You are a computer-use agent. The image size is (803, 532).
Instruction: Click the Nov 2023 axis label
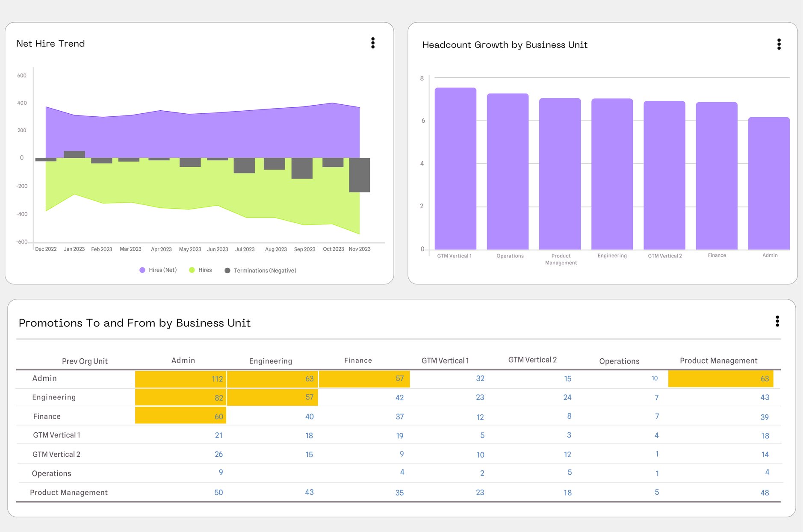pos(360,249)
